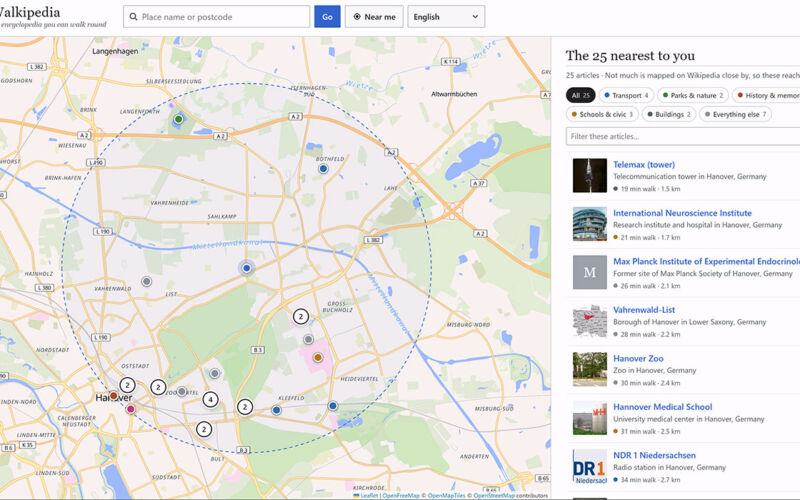
Task: Click the green marker near Langenforth
Action: tap(178, 119)
